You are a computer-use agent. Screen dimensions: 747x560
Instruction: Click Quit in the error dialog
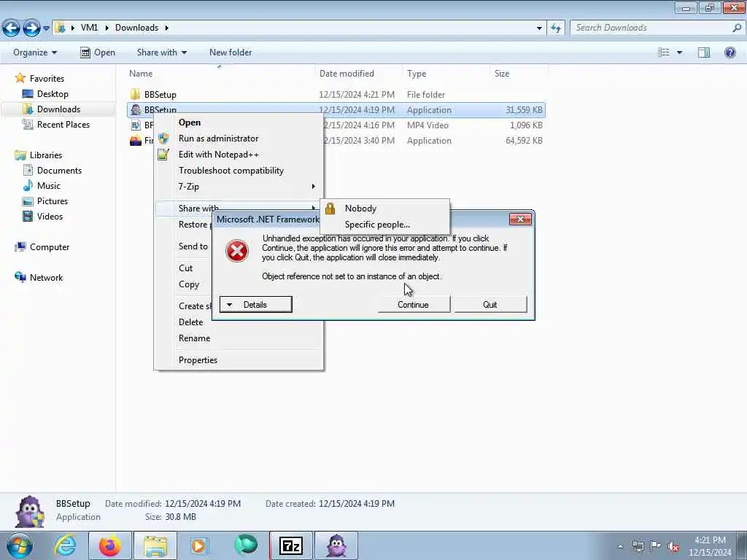(490, 305)
